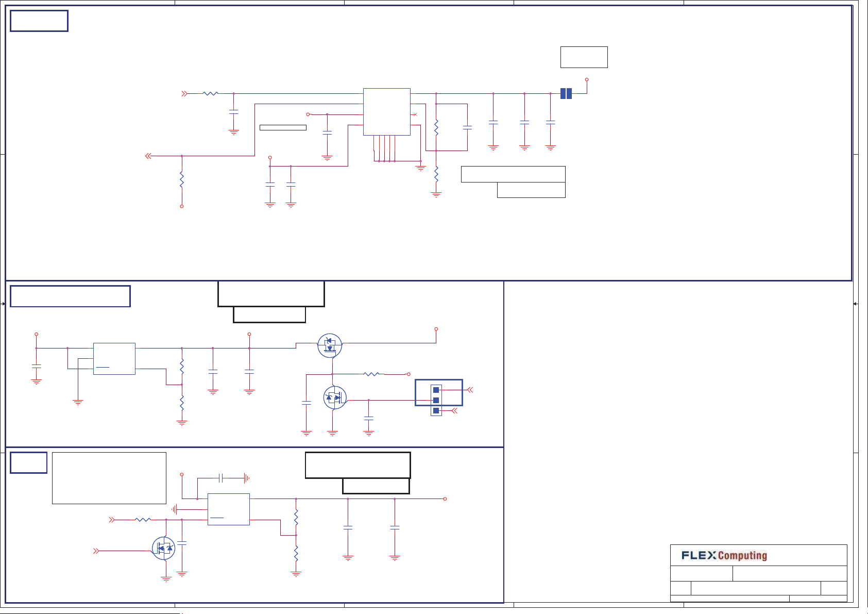
Task: Click the input port feeding bottom MOSFET gate
Action: [96, 551]
